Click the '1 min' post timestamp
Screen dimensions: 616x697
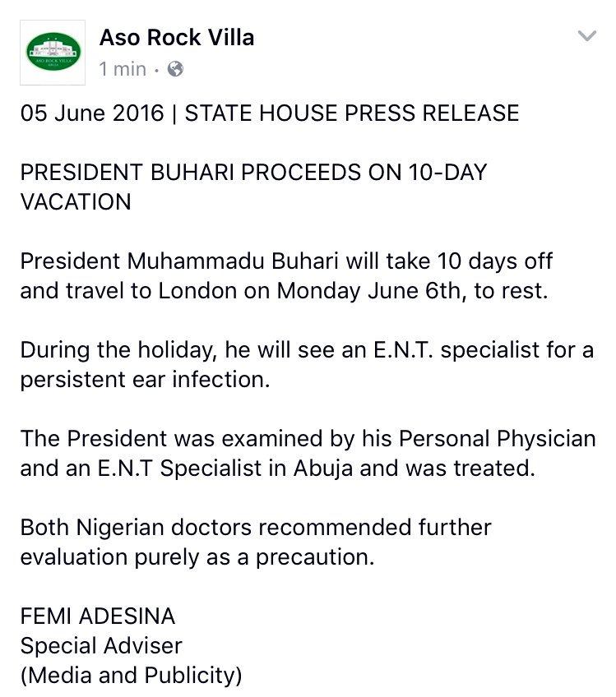[x=123, y=69]
